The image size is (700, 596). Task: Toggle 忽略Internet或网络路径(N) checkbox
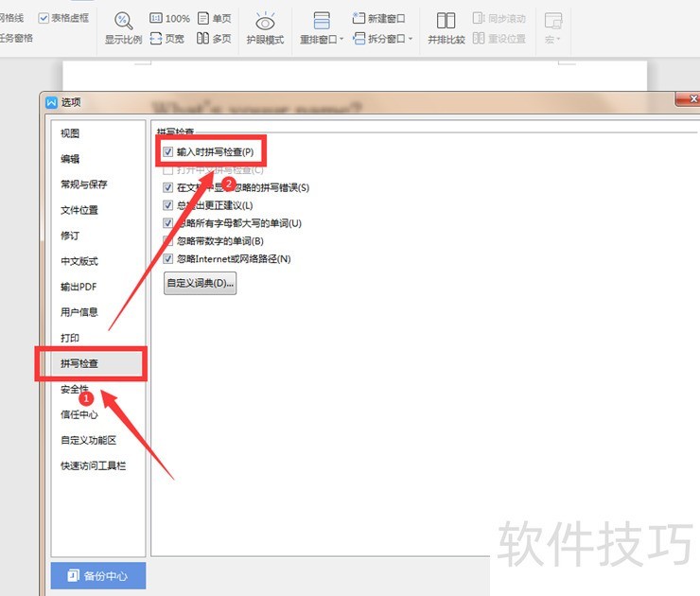click(167, 259)
